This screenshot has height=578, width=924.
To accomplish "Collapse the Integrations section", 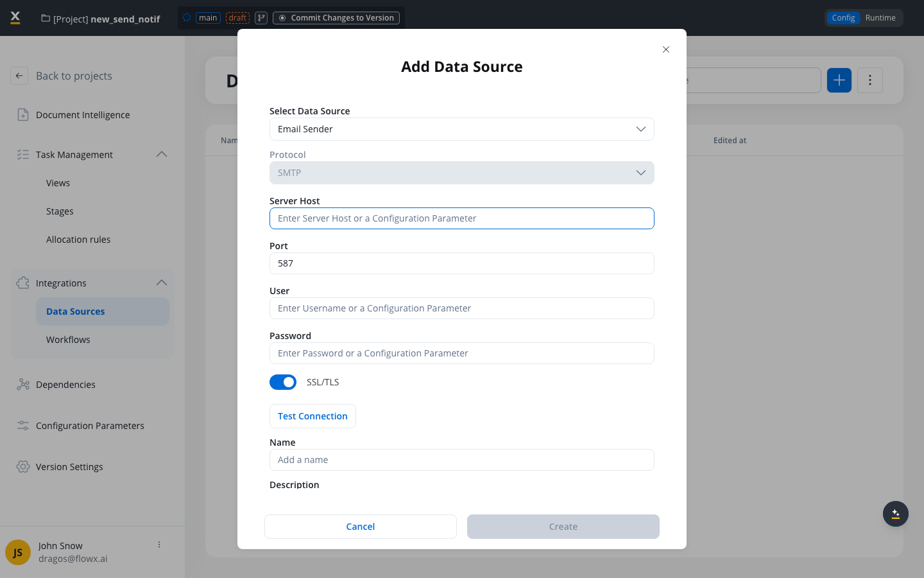I will point(162,283).
